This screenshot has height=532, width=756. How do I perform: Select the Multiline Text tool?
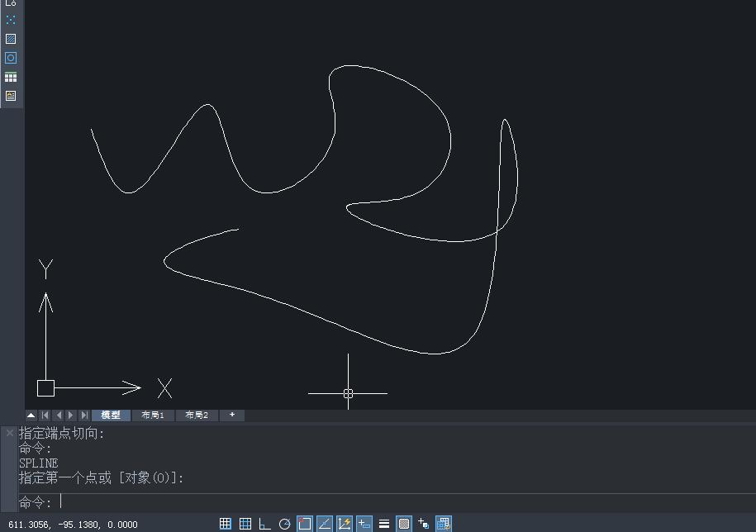(x=11, y=96)
